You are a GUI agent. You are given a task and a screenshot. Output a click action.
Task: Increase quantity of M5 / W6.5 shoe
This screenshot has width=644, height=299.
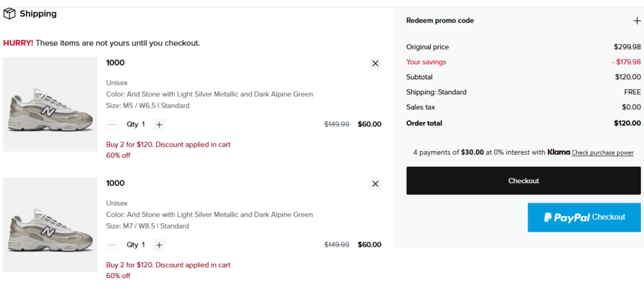[159, 125]
